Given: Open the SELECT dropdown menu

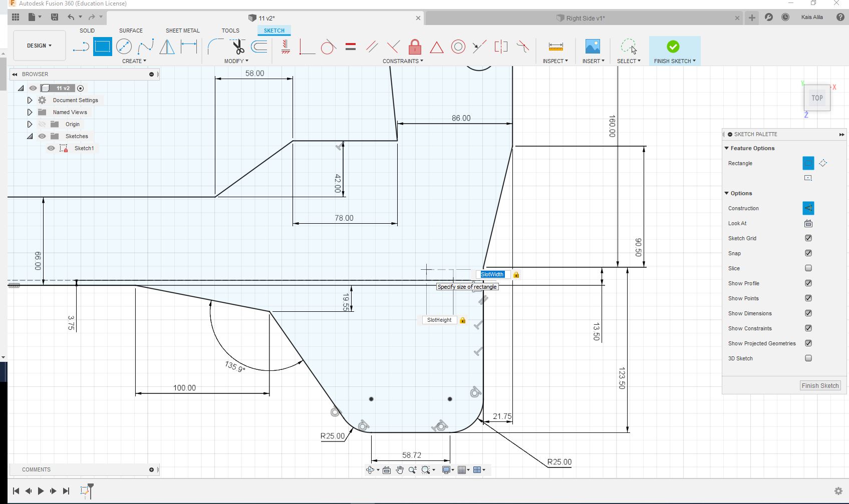Looking at the screenshot, I should 629,61.
